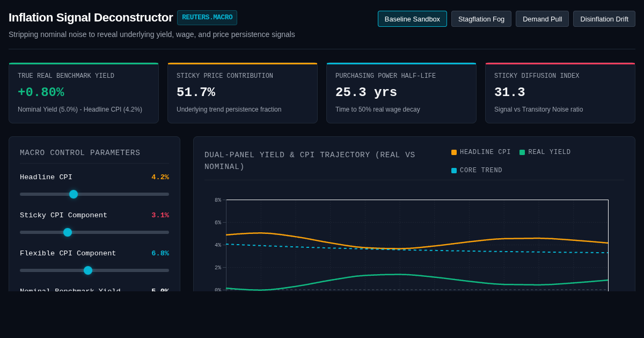The width and height of the screenshot is (644, 338).
Task: Click the 25.3 yrs half-life value
Action: pyautogui.click(x=366, y=92)
